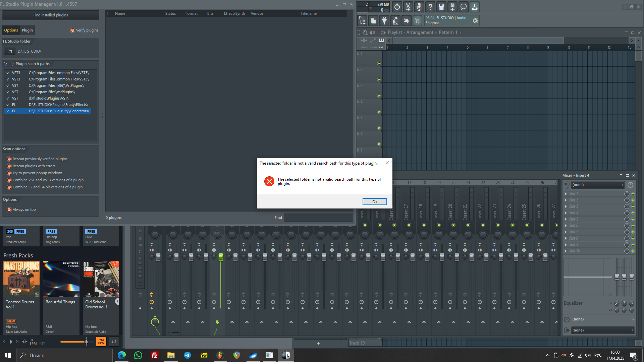Click the shopping cart content library icon
The height and width of the screenshot is (362, 644).
pos(417,21)
